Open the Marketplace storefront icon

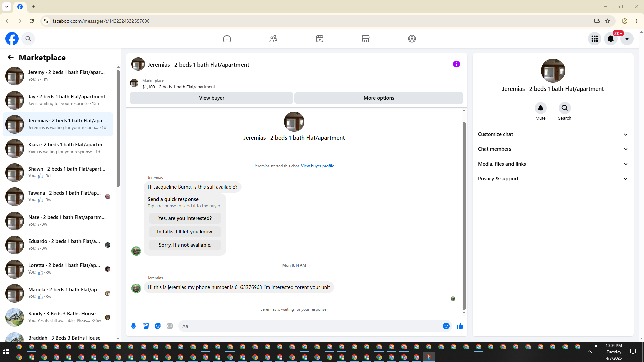(366, 39)
